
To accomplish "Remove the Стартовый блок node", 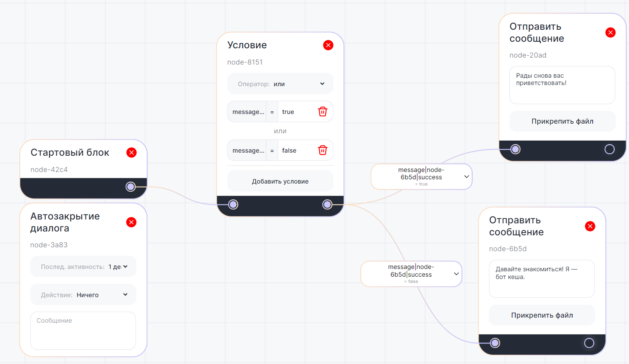I will [132, 153].
